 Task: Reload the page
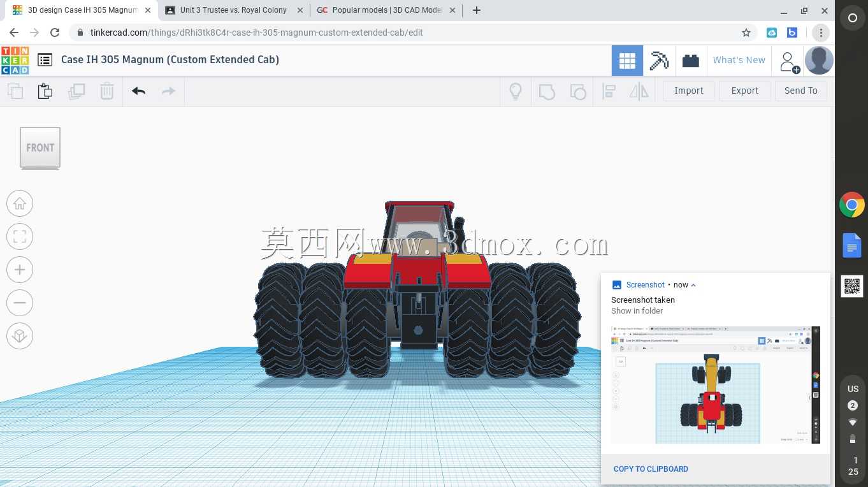pos(55,33)
